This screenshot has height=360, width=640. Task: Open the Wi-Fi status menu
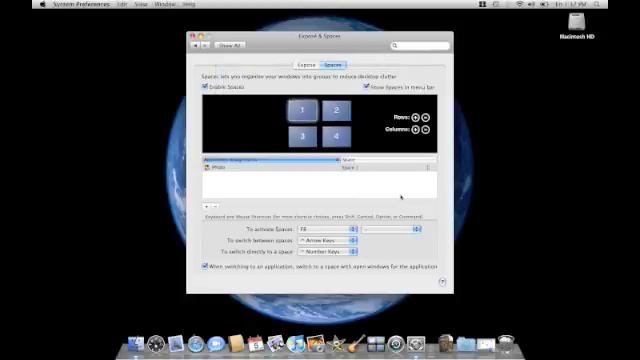coord(519,4)
